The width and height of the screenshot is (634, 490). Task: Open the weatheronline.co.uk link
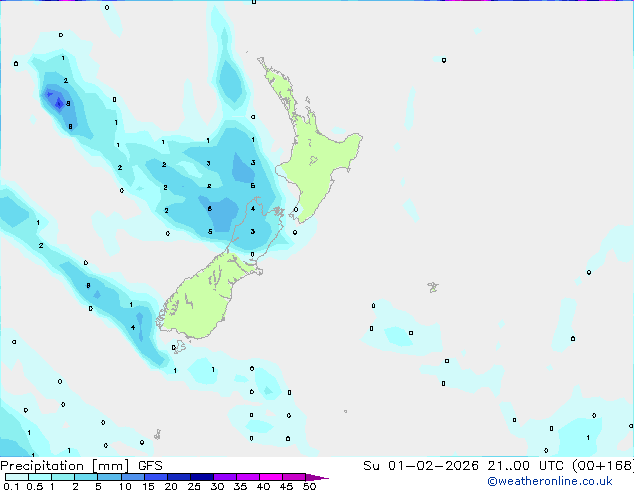[x=550, y=481]
